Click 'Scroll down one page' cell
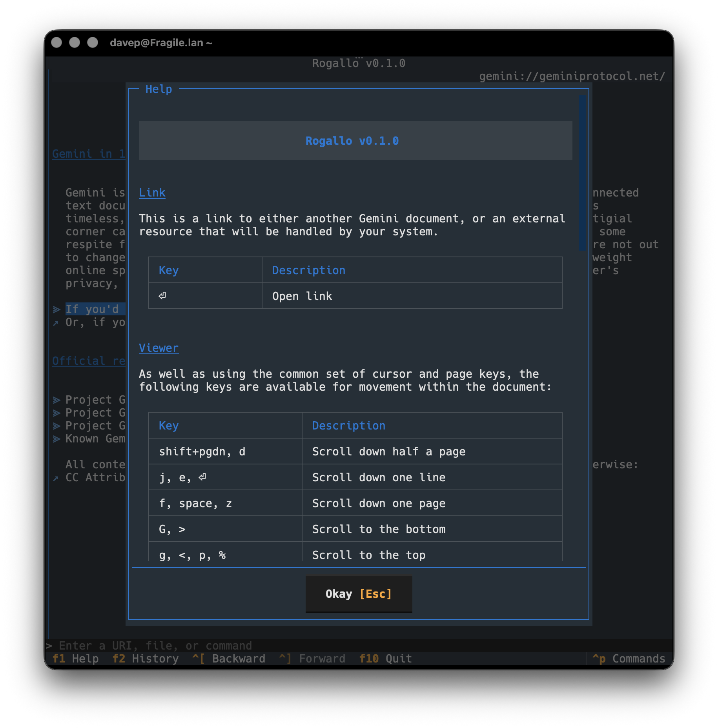718x728 pixels. click(x=432, y=503)
